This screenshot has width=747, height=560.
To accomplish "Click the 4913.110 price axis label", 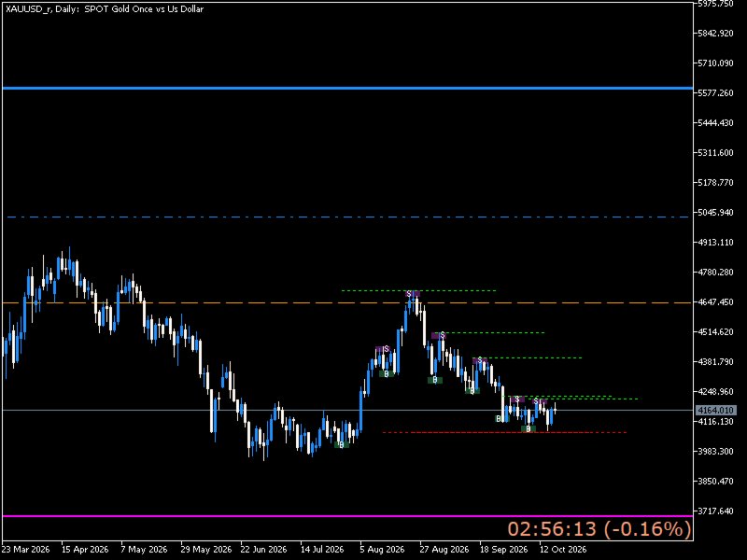I will 715,243.
